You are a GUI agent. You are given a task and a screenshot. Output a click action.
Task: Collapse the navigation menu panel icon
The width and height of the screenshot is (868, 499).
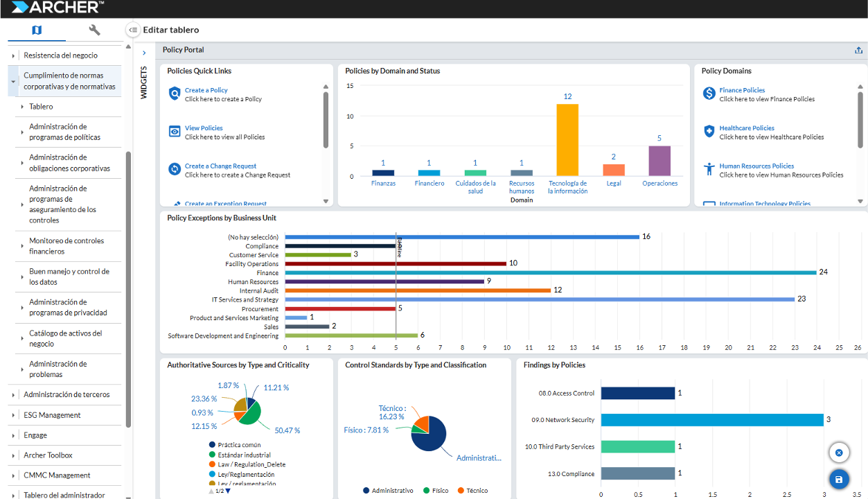133,30
